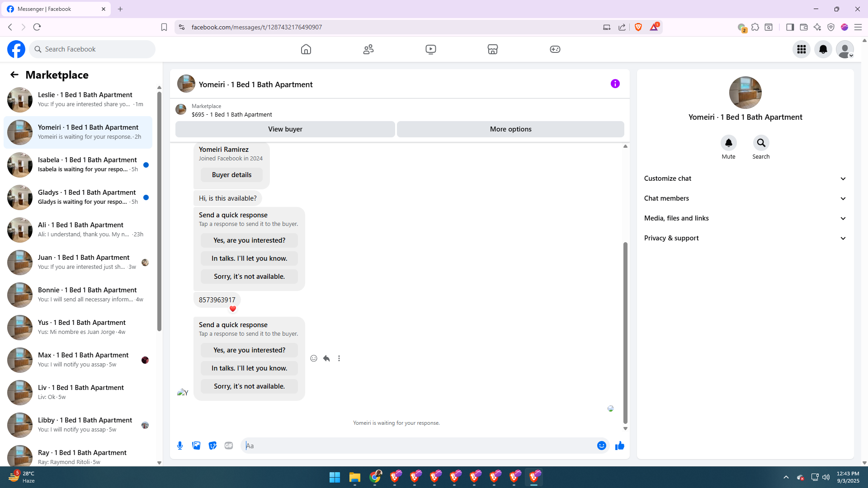Send bottom 'Yes, are you interested?' response

click(x=250, y=350)
